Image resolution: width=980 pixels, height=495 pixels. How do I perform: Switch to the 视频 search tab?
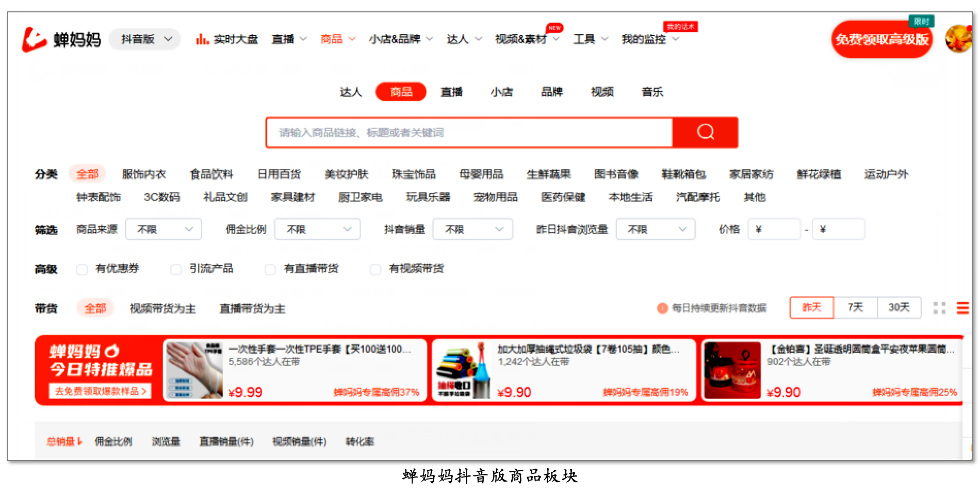coord(602,92)
